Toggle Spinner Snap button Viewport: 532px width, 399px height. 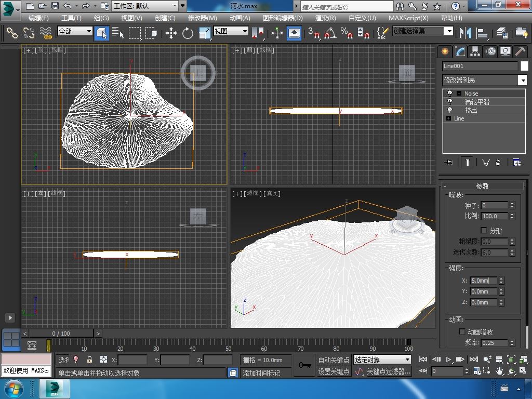(x=363, y=33)
